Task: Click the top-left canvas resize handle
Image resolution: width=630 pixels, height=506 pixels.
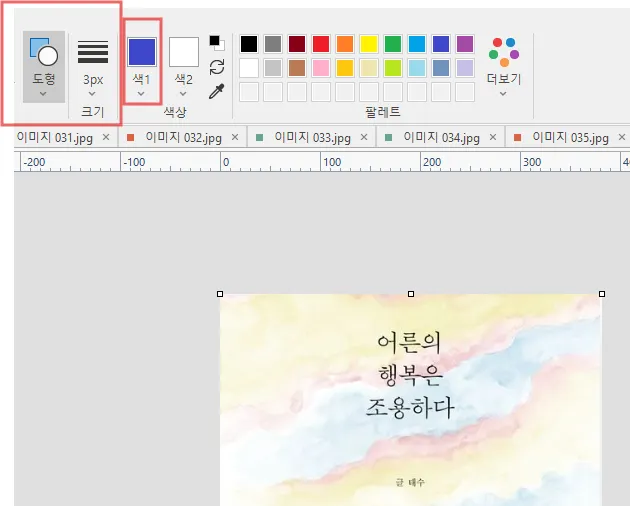Action: 220,294
